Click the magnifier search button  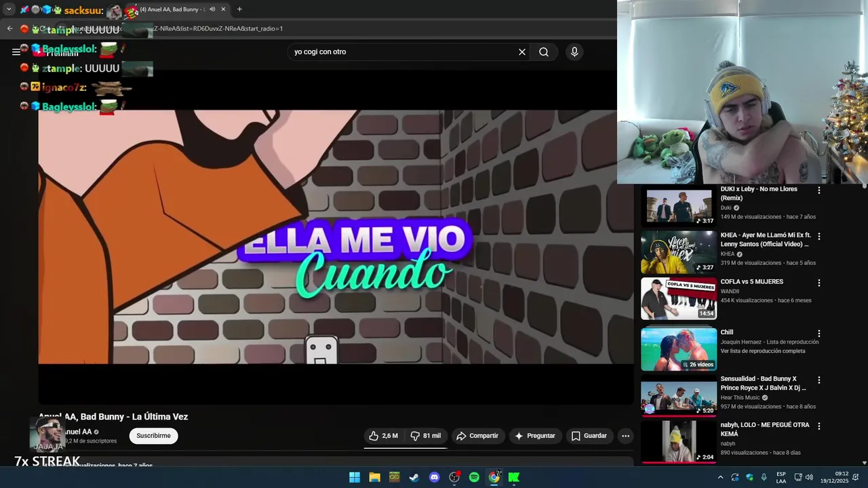coord(544,52)
